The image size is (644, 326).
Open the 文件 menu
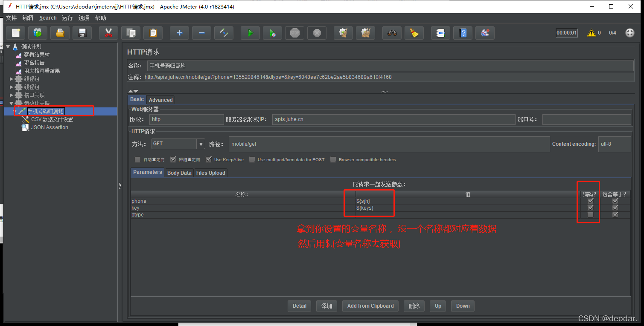pyautogui.click(x=11, y=18)
